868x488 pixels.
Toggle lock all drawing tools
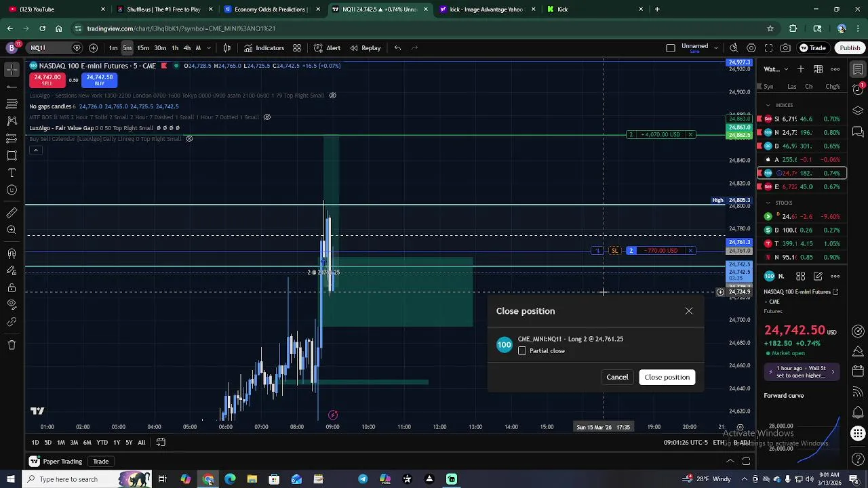pos(12,288)
